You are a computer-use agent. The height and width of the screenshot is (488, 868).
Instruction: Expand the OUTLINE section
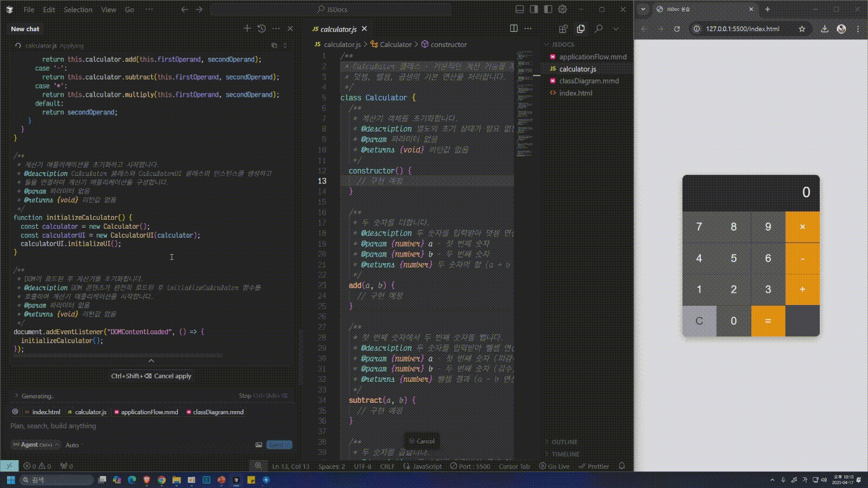[564, 442]
